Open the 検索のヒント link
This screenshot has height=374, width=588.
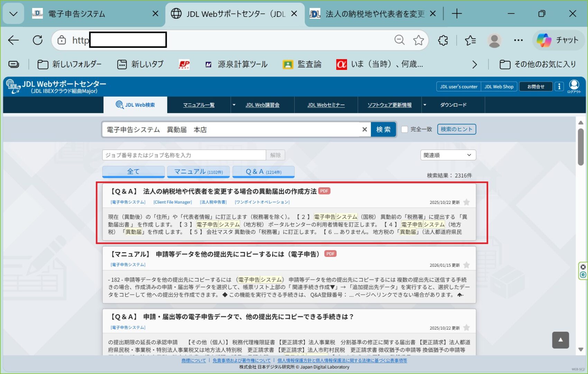pyautogui.click(x=456, y=129)
